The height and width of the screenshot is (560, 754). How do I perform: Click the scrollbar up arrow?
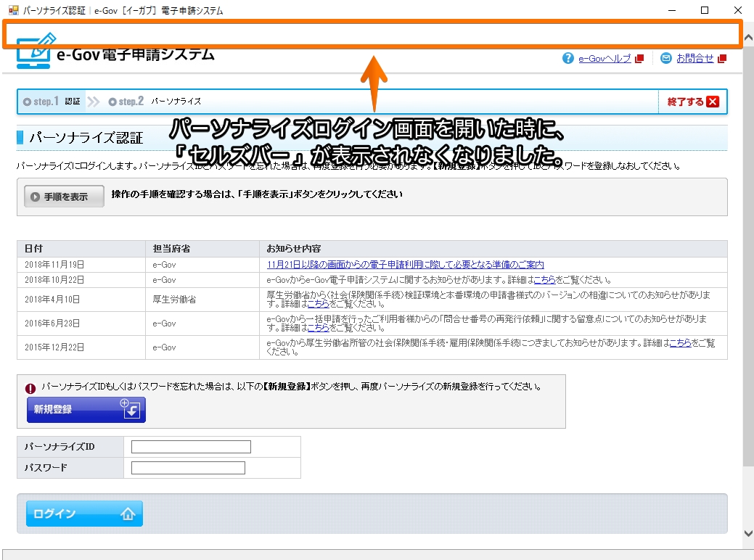point(748,38)
